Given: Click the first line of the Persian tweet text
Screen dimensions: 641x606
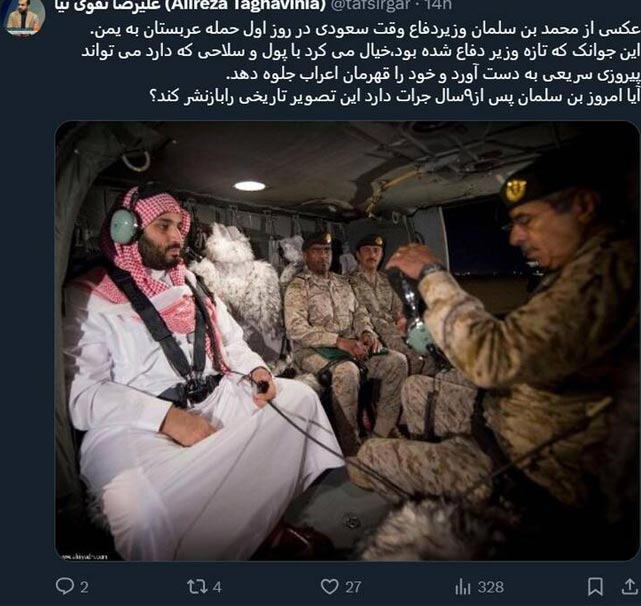Looking at the screenshot, I should click(x=364, y=29).
